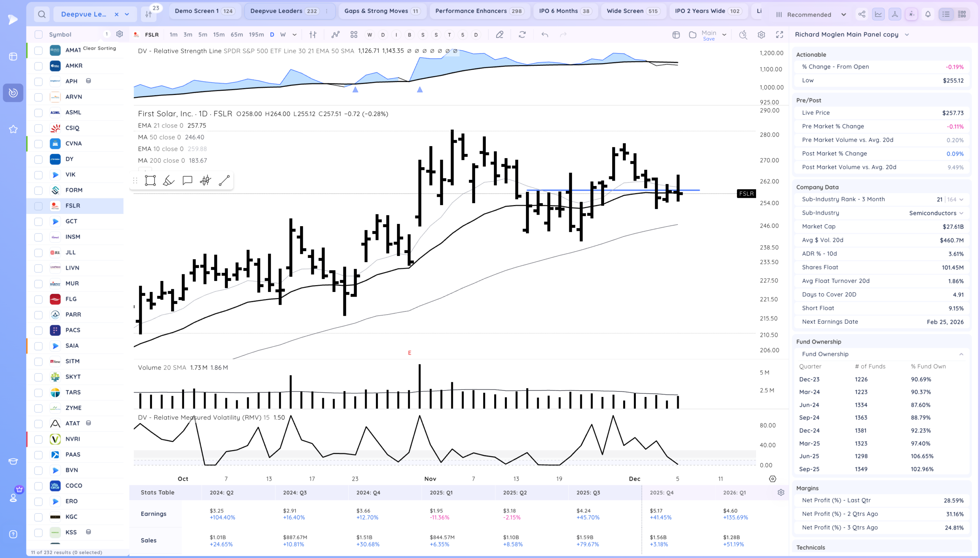Screen dimensions: 980x558
Task: Select the 65m timeframe button
Action: 237,34
